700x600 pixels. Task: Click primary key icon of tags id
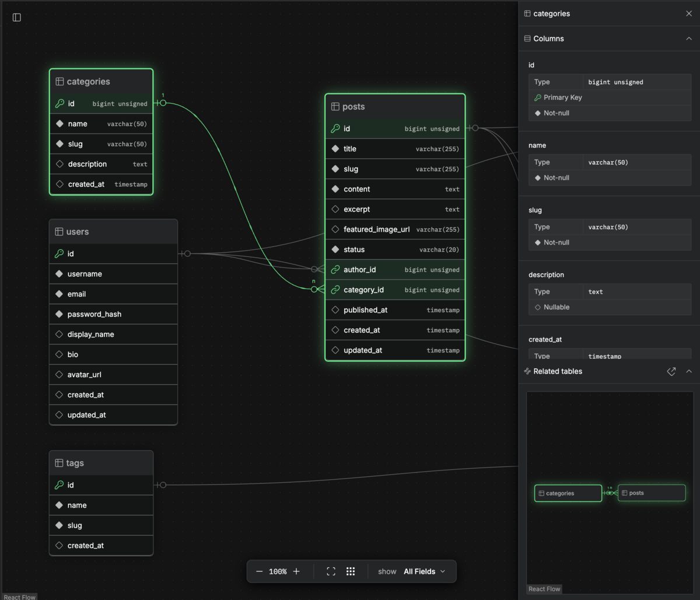pos(59,484)
